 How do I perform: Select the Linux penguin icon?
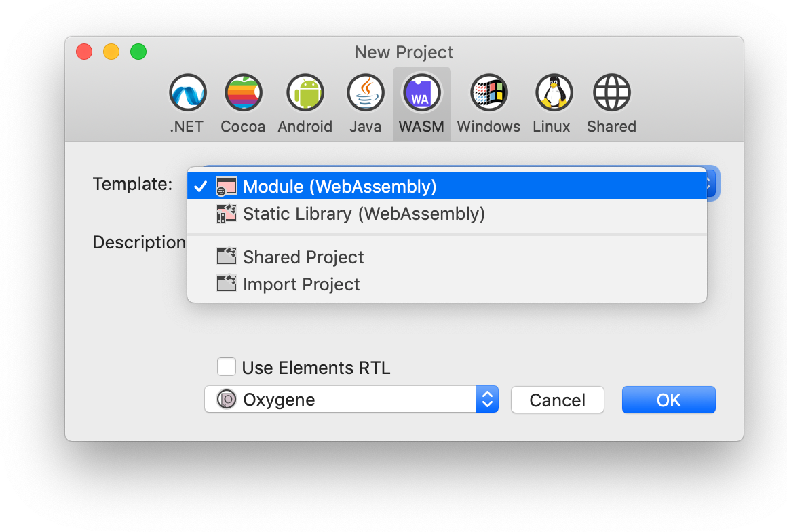pyautogui.click(x=554, y=93)
